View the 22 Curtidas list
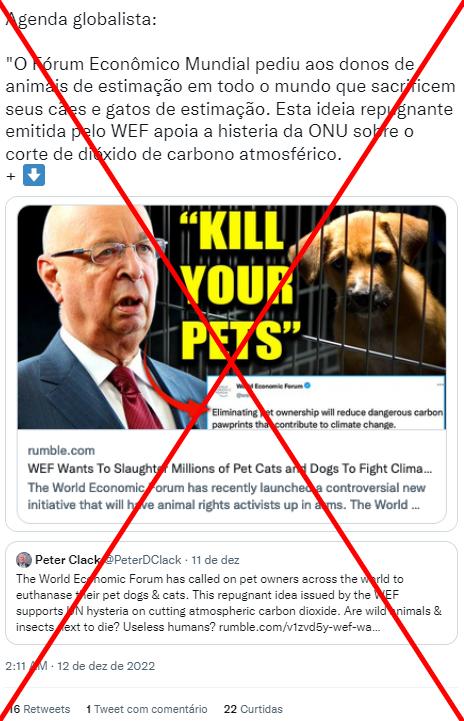Screen dimensions: 464x721 click(253, 709)
